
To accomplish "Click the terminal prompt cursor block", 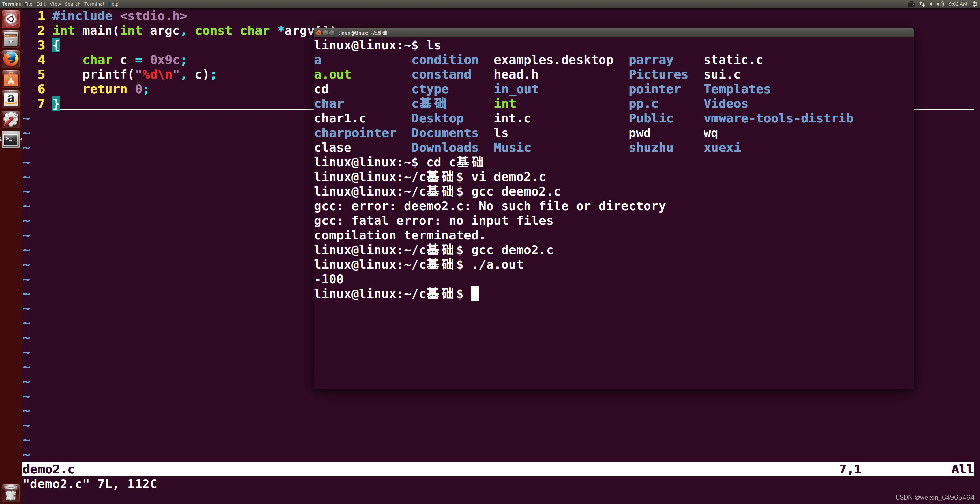I will pos(475,294).
